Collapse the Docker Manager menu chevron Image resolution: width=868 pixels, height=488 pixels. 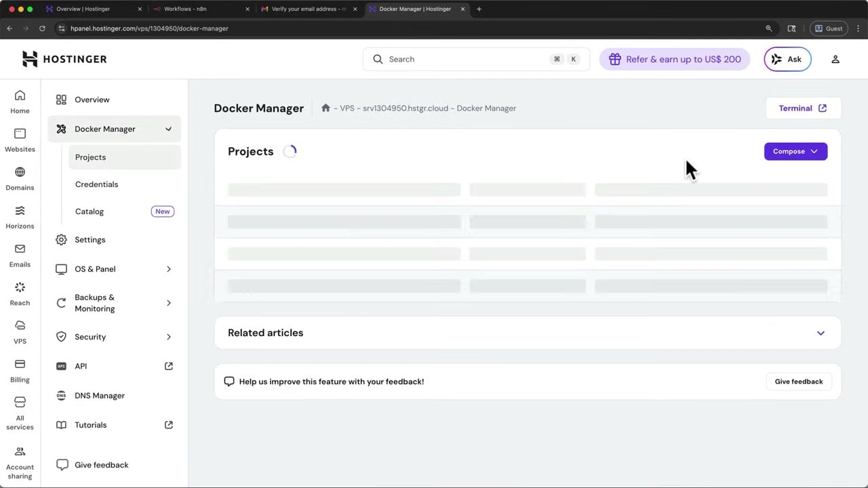click(168, 129)
